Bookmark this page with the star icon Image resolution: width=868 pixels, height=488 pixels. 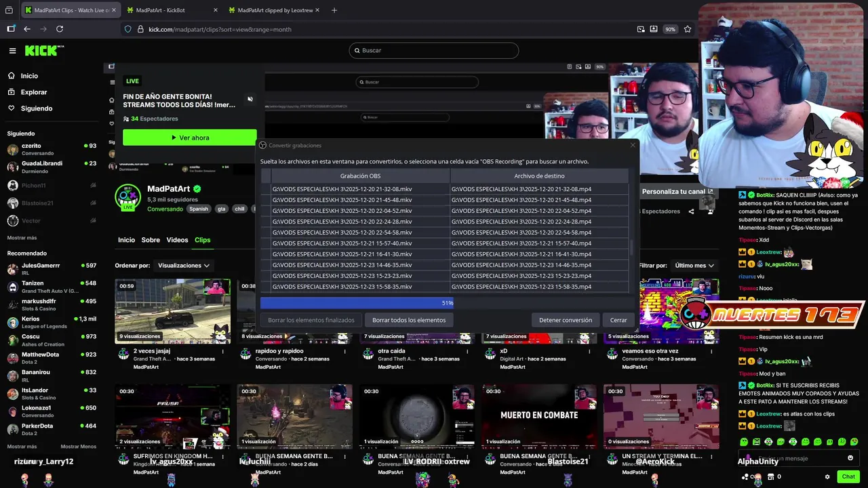(688, 29)
